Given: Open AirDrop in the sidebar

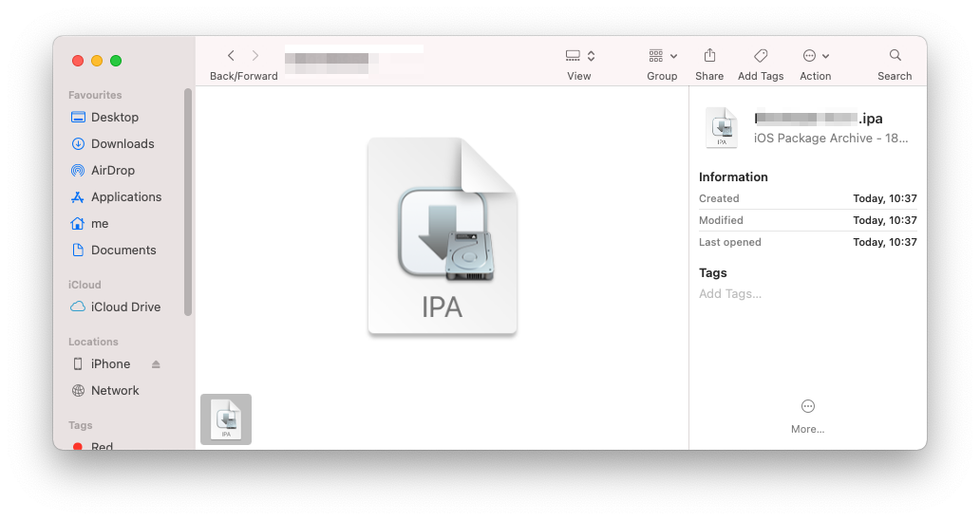Looking at the screenshot, I should click(x=112, y=171).
